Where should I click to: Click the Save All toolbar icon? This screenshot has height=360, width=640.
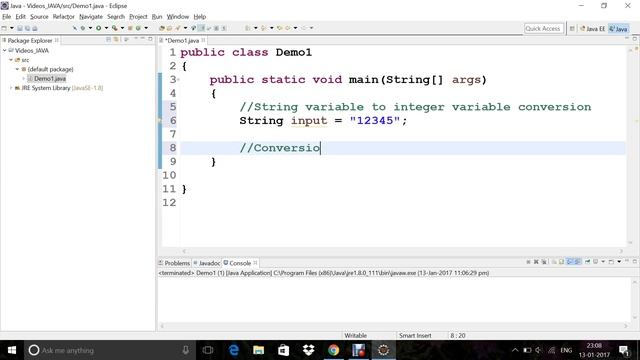27,28
